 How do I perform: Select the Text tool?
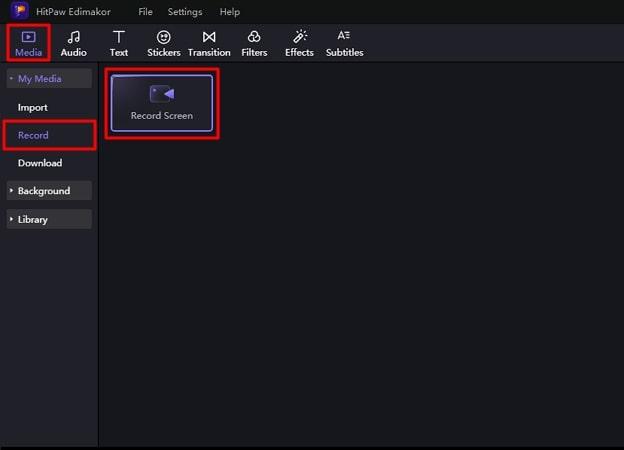pos(119,44)
